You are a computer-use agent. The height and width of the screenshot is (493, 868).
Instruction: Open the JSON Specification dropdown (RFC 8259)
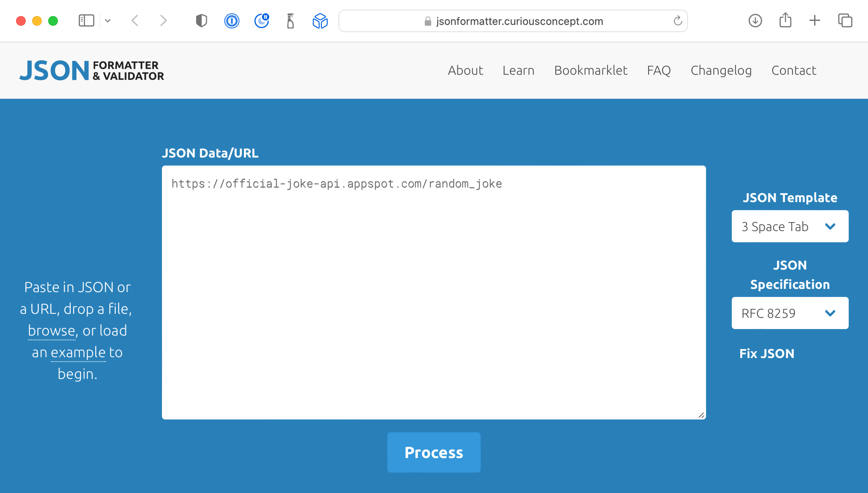pyautogui.click(x=790, y=313)
